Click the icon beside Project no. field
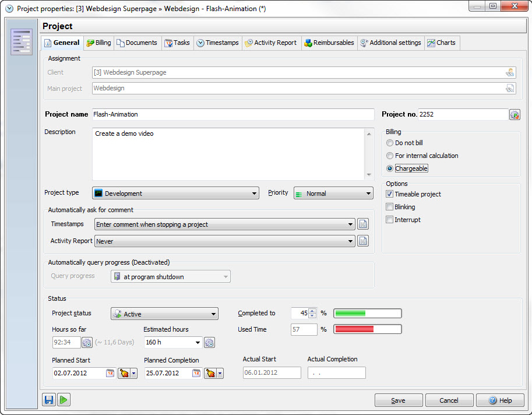 click(x=515, y=115)
